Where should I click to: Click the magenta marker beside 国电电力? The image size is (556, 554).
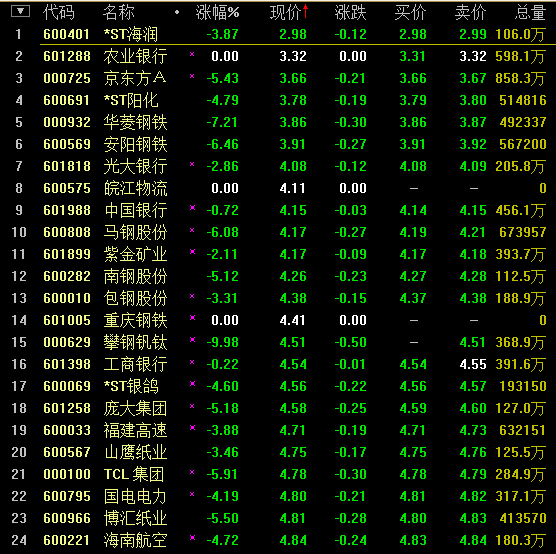[192, 494]
